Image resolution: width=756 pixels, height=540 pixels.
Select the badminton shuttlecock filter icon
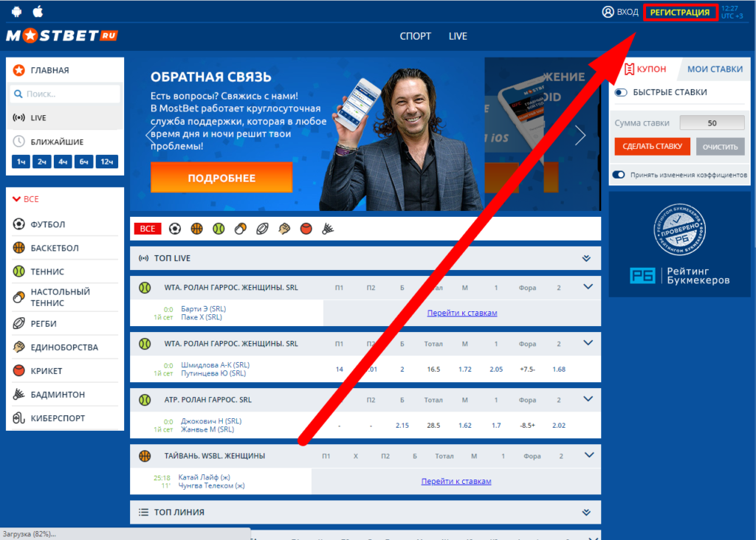coord(328,229)
